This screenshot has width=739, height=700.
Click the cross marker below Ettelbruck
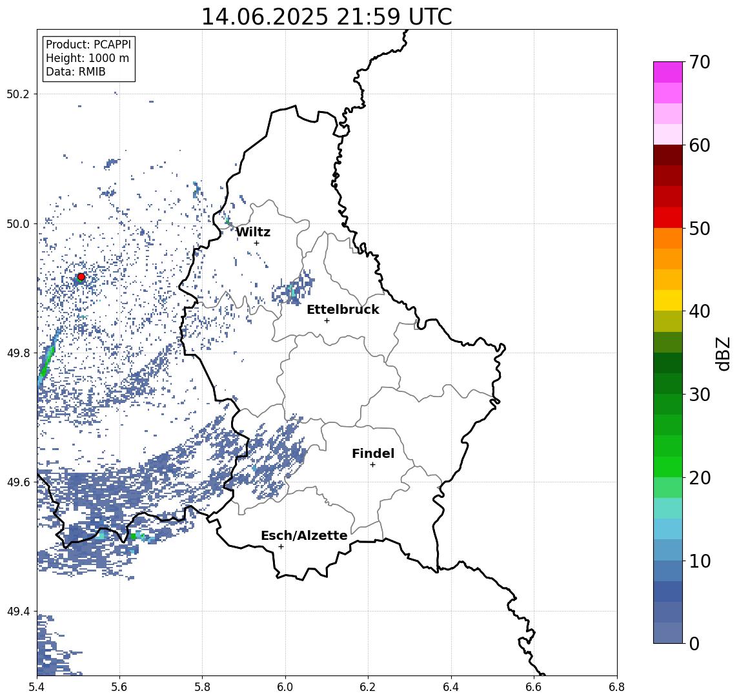pos(327,321)
